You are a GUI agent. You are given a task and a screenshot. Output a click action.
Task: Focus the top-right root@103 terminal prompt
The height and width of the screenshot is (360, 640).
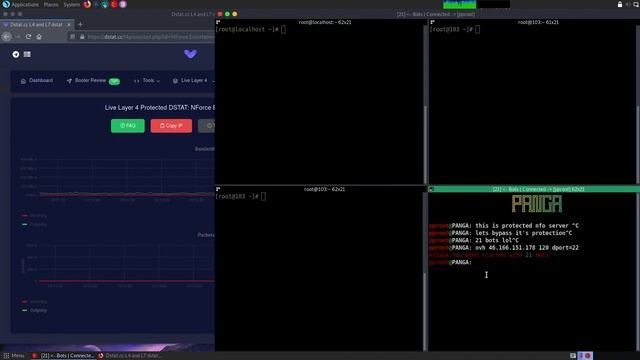[455, 29]
